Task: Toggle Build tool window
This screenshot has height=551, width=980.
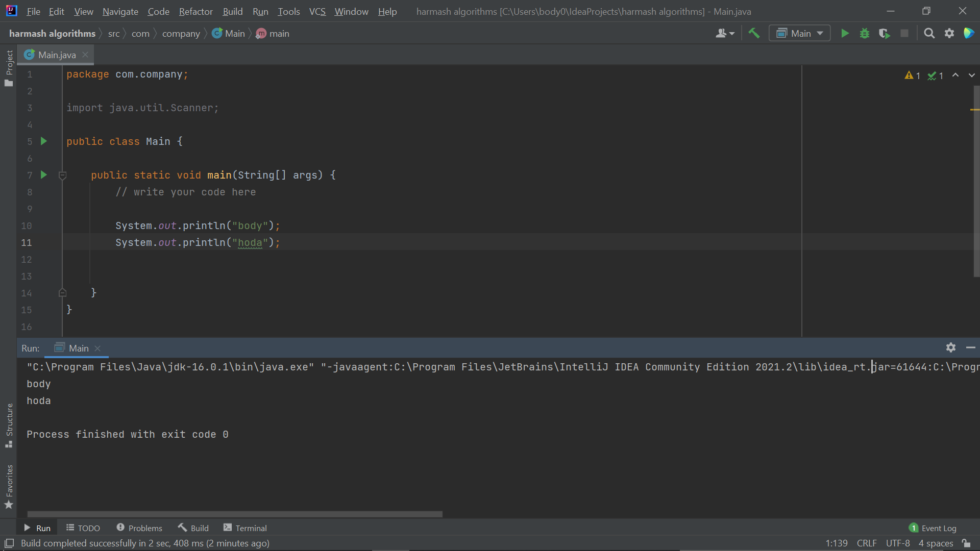Action: [193, 528]
